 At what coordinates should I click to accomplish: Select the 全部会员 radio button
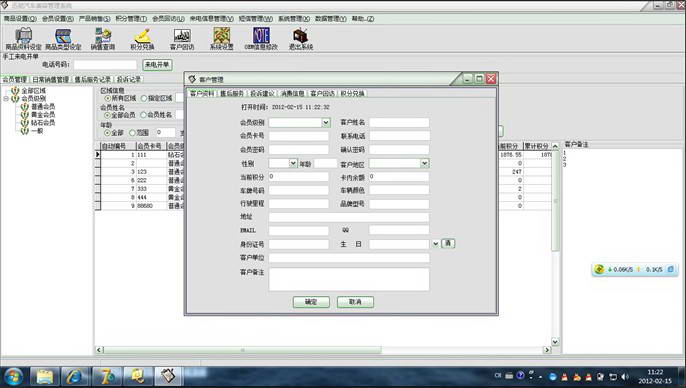pos(107,115)
